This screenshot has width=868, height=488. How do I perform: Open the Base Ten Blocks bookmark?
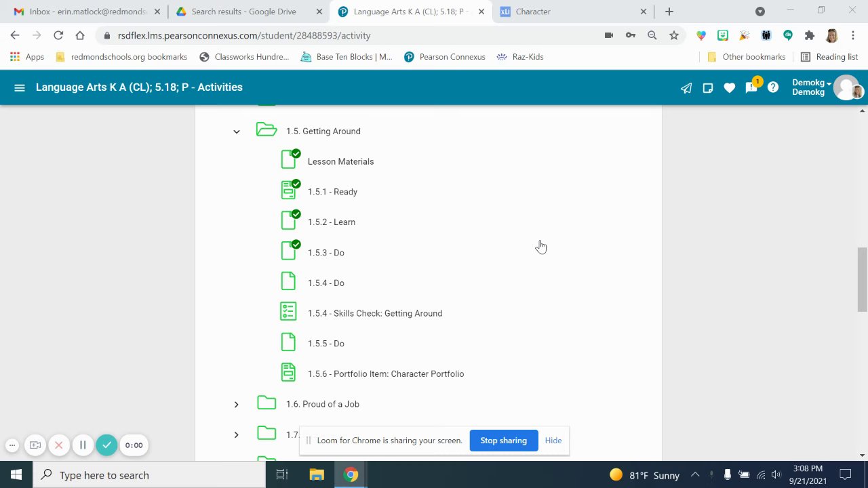tap(347, 57)
